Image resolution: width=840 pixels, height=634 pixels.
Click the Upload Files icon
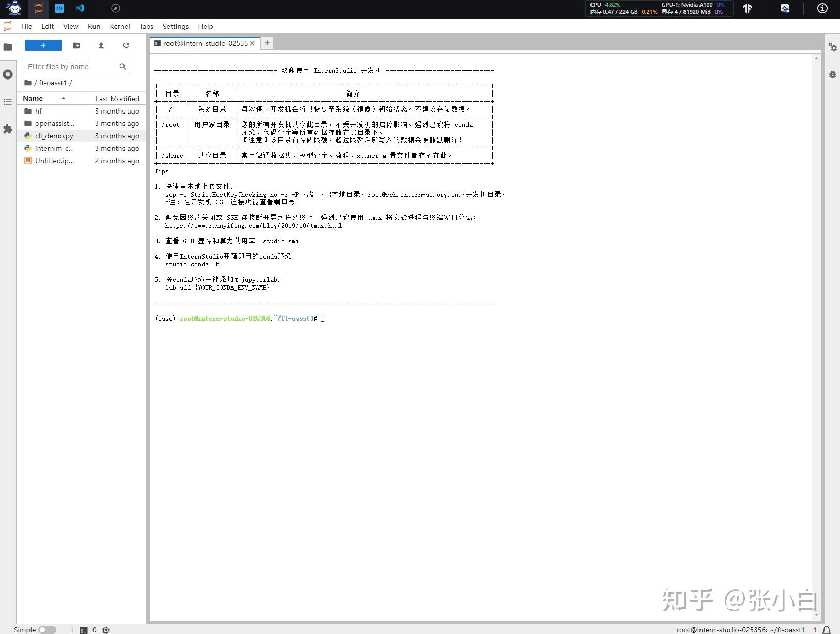[101, 45]
